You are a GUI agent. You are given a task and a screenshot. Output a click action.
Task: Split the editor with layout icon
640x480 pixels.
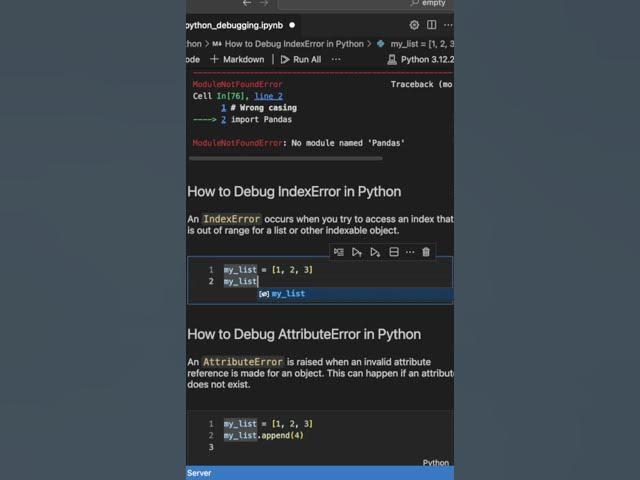point(431,25)
